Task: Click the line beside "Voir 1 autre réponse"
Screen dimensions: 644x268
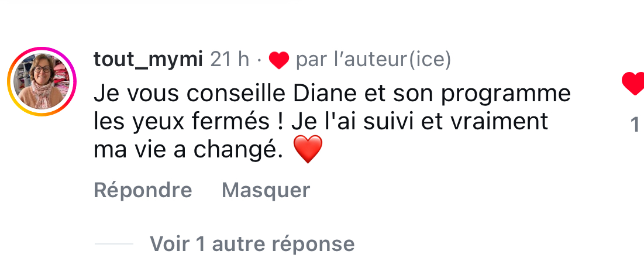Action: [113, 244]
